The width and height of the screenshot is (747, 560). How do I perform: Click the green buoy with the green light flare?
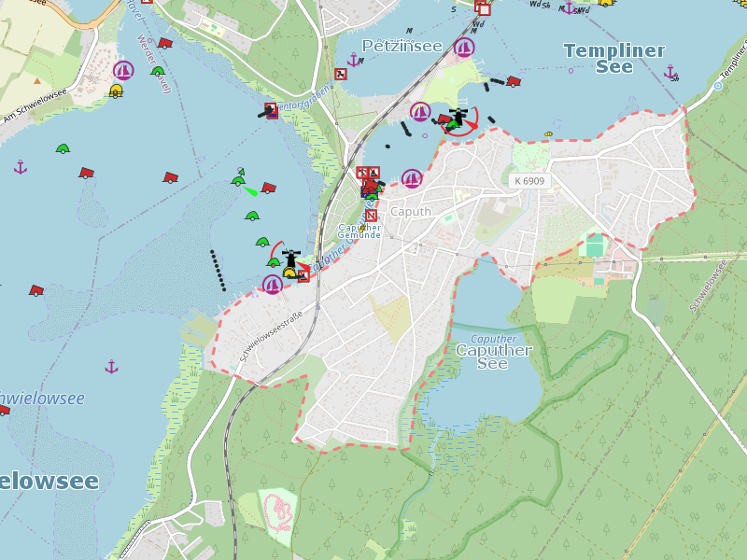239,181
